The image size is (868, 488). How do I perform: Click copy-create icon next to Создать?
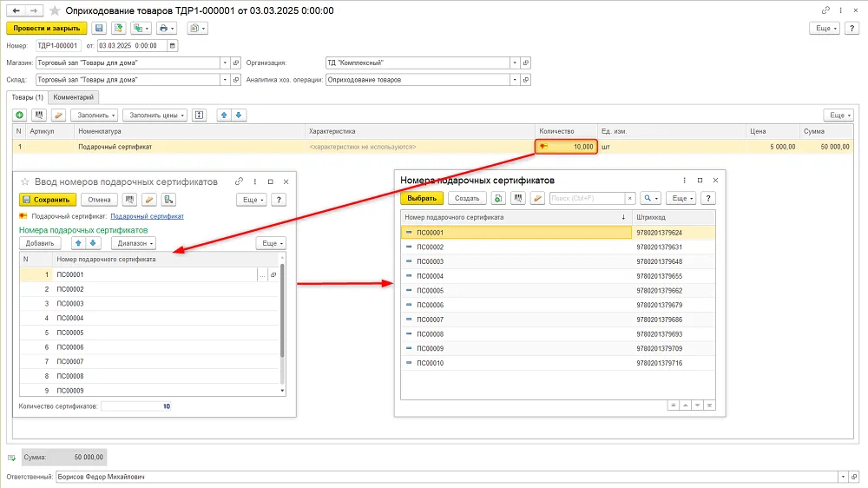498,198
